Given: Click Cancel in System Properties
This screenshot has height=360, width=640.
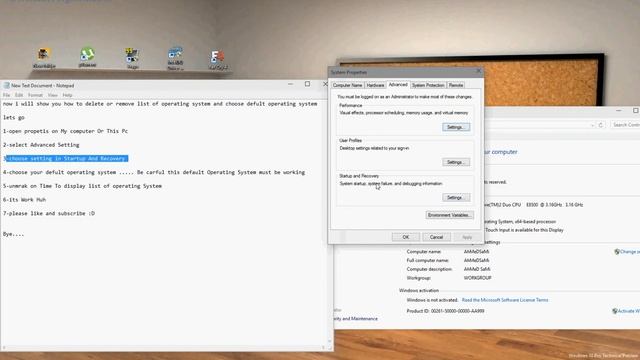Looking at the screenshot, I should 436,237.
